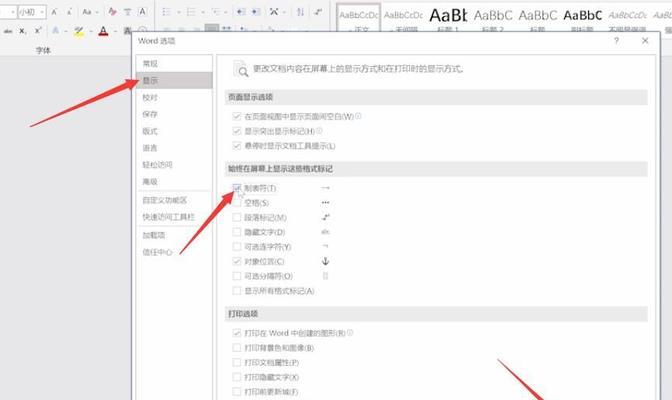The width and height of the screenshot is (672, 400).
Task: Click the Clear Formatting eraser icon
Action: pyautogui.click(x=112, y=12)
